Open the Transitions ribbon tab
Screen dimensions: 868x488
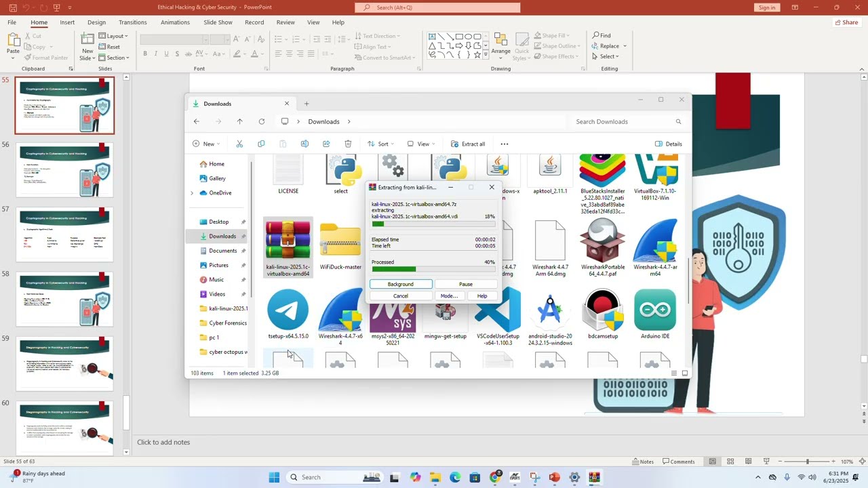point(132,22)
